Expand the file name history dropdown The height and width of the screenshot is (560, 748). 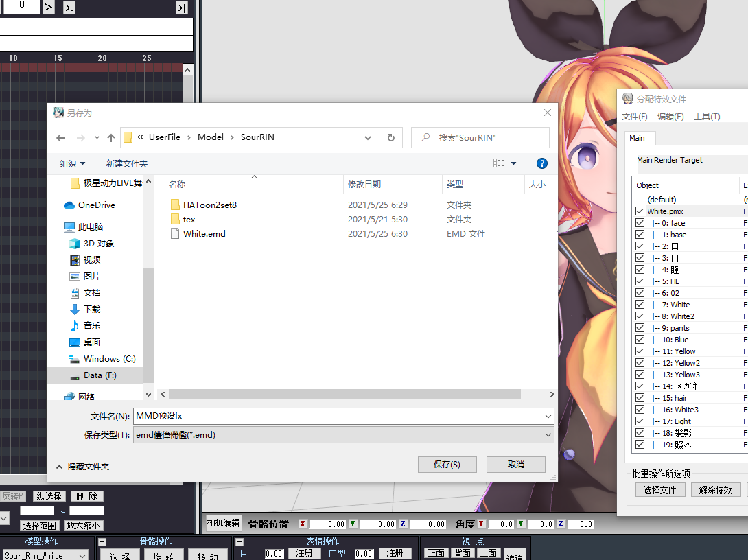pyautogui.click(x=548, y=417)
